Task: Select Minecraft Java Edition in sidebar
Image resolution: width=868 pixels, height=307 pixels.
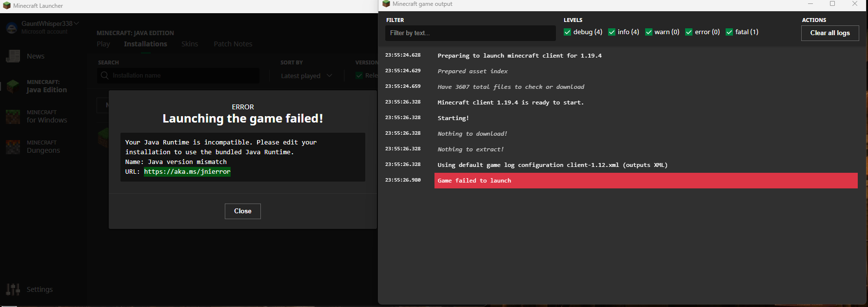Action: (x=44, y=86)
